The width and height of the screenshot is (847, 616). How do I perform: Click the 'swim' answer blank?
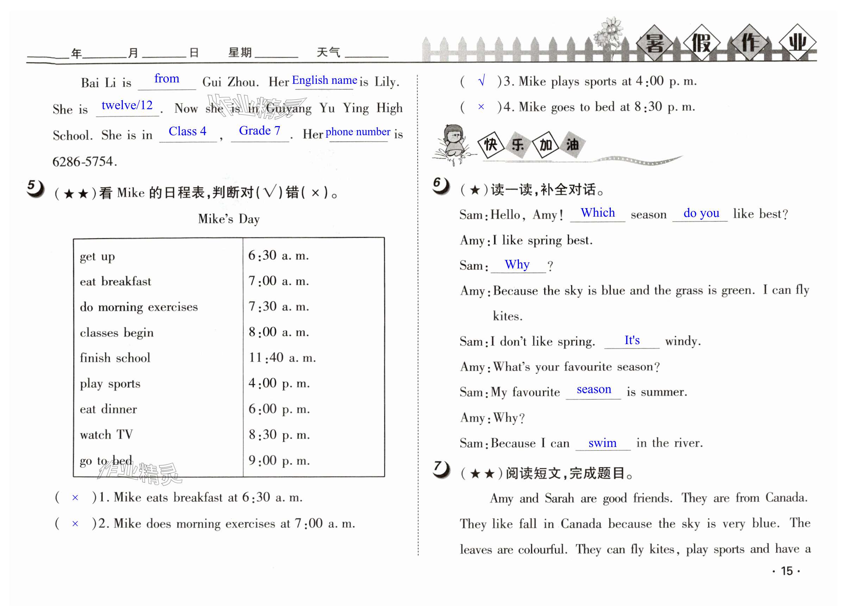coord(602,443)
